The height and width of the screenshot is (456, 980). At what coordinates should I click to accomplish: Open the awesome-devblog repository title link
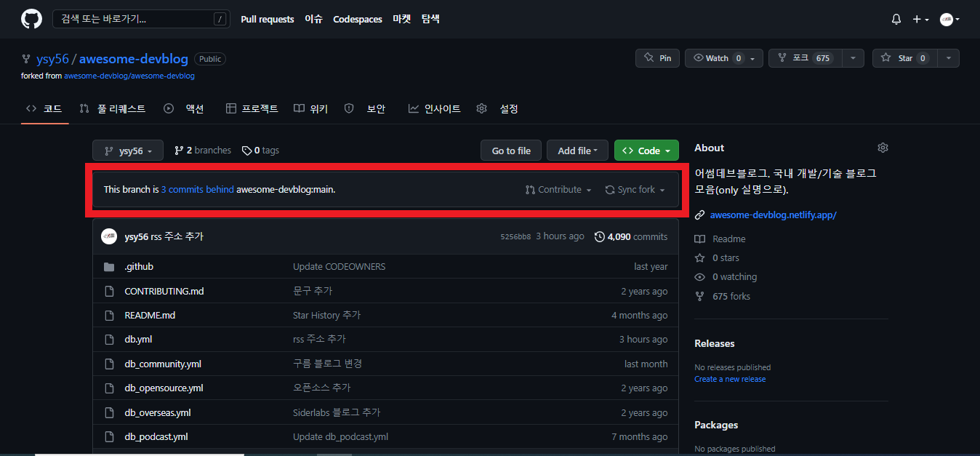[x=134, y=59]
